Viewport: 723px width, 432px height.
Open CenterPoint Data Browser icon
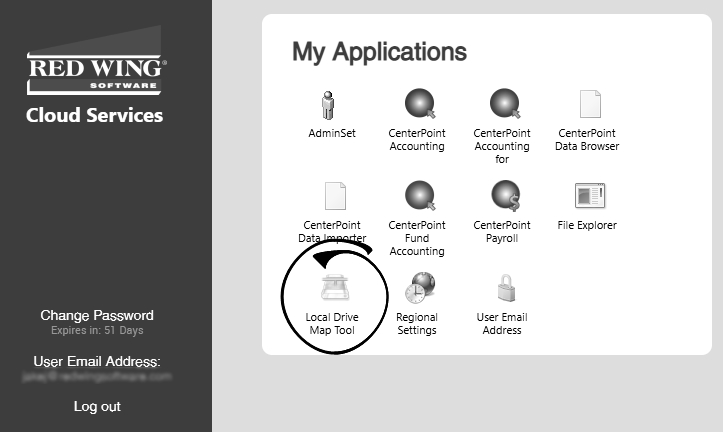(x=590, y=104)
